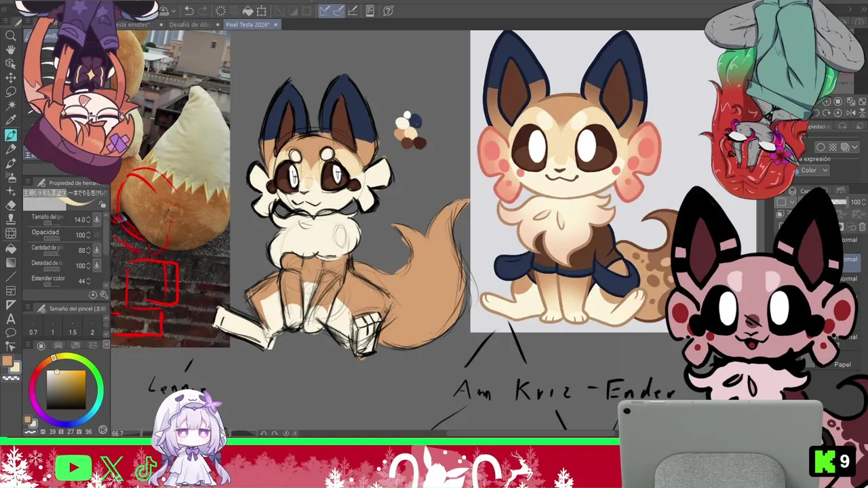Image resolution: width=868 pixels, height=488 pixels.
Task: Open the Color expression dropdown on right
Action: (x=814, y=170)
